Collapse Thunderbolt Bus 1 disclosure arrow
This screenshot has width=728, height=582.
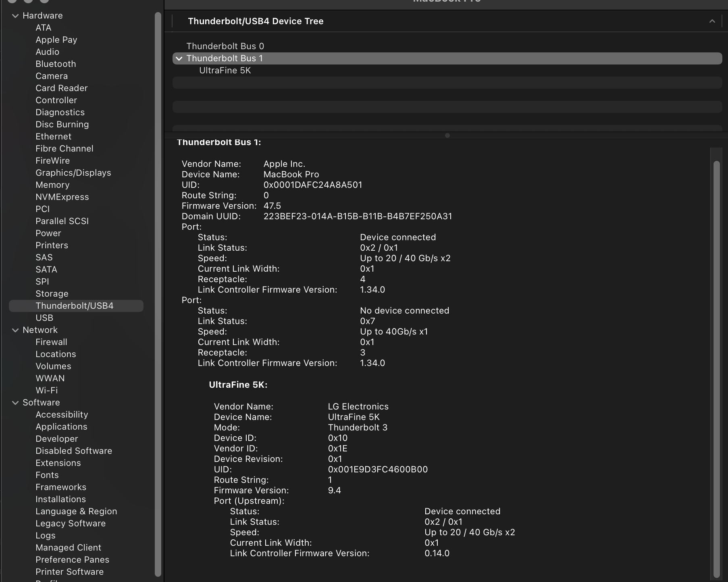point(179,58)
